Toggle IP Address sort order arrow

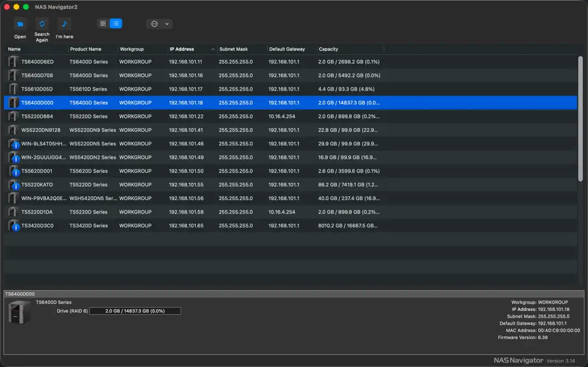pyautogui.click(x=213, y=50)
